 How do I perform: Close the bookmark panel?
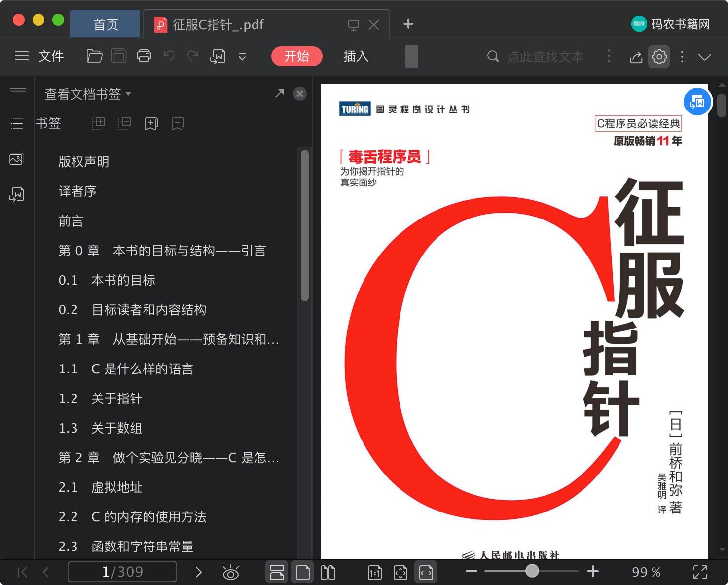click(300, 94)
